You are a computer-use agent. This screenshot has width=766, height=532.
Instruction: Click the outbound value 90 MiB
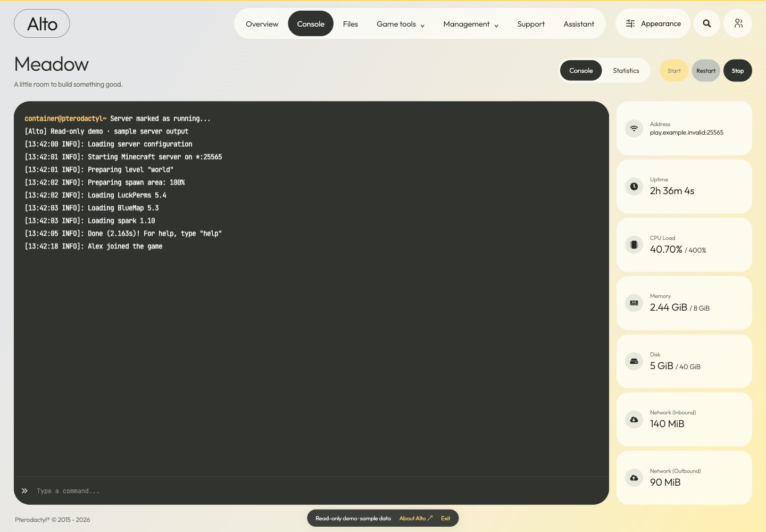point(665,483)
